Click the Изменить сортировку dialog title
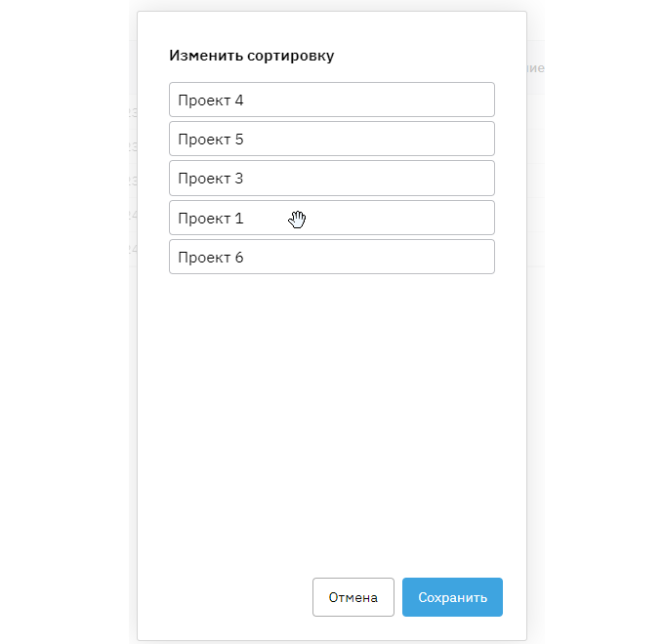The image size is (664, 644). [x=251, y=56]
